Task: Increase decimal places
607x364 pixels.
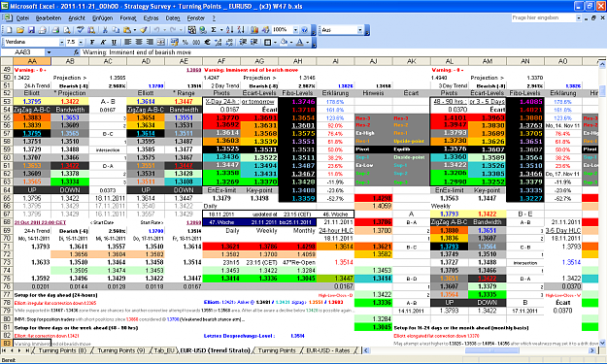Action: (x=218, y=42)
